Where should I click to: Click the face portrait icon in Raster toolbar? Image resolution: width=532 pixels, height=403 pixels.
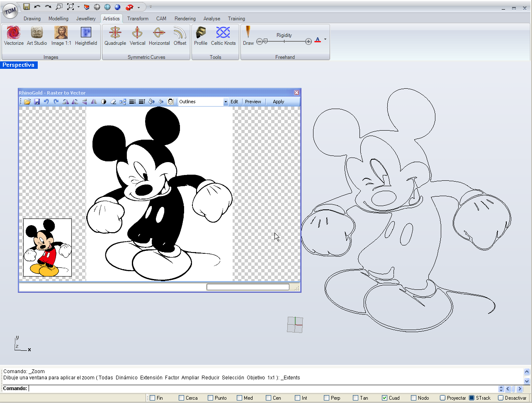click(x=170, y=102)
